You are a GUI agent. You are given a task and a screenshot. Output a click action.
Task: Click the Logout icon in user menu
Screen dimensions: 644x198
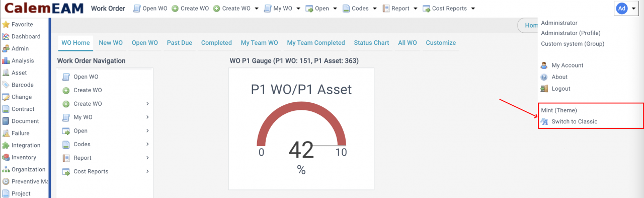click(544, 89)
